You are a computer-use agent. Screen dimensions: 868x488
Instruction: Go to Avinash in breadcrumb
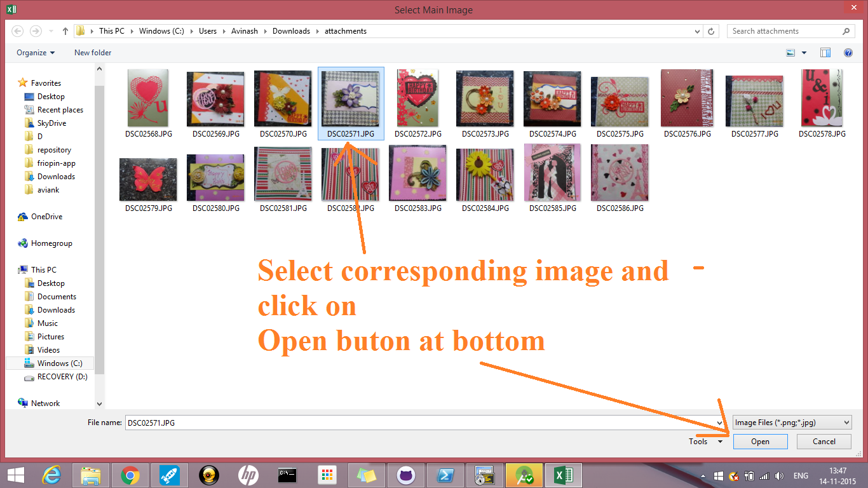pyautogui.click(x=244, y=31)
